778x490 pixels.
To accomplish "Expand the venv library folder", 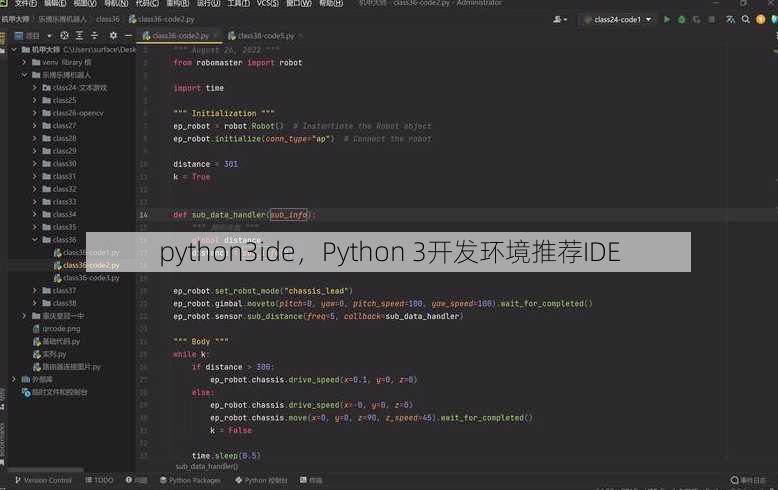I will (24, 62).
